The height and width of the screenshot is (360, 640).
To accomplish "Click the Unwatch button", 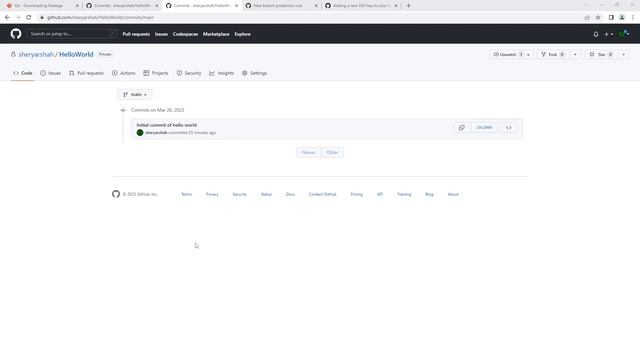I will (507, 54).
